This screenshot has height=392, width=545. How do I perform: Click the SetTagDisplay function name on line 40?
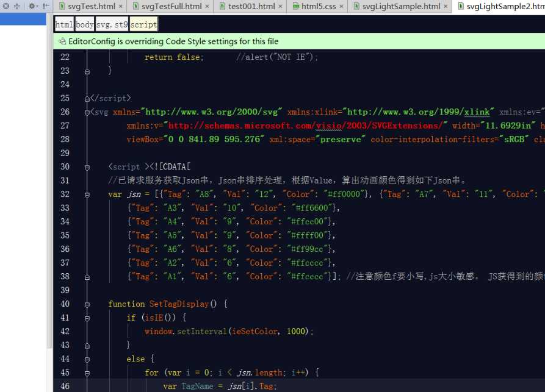tap(179, 304)
